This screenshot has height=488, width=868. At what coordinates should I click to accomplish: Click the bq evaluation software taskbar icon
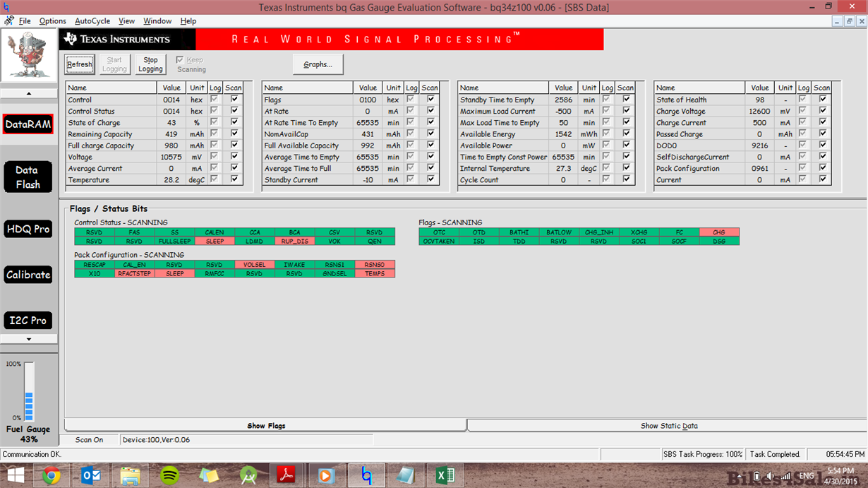(x=367, y=476)
